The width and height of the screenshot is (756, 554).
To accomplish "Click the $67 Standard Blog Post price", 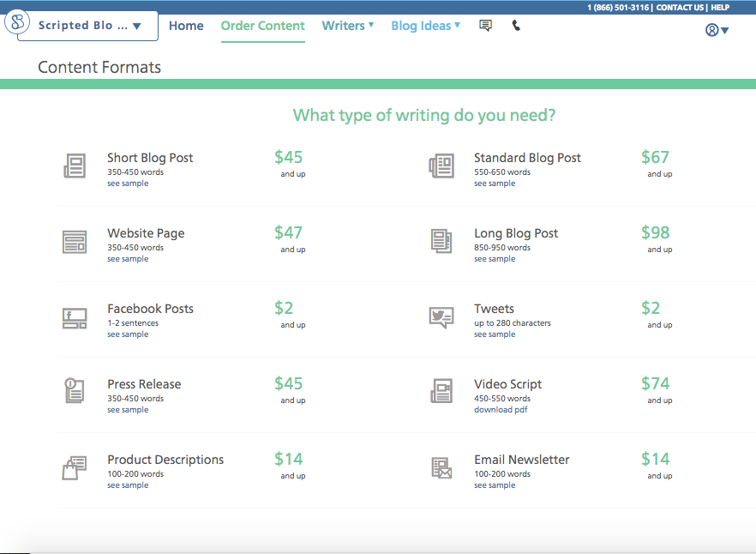I will (x=655, y=157).
